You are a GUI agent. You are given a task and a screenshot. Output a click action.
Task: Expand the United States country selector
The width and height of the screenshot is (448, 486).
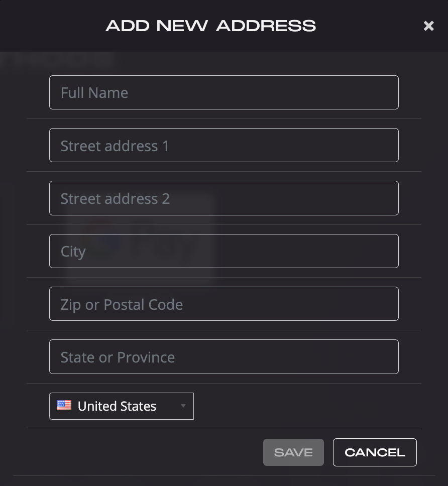[121, 406]
